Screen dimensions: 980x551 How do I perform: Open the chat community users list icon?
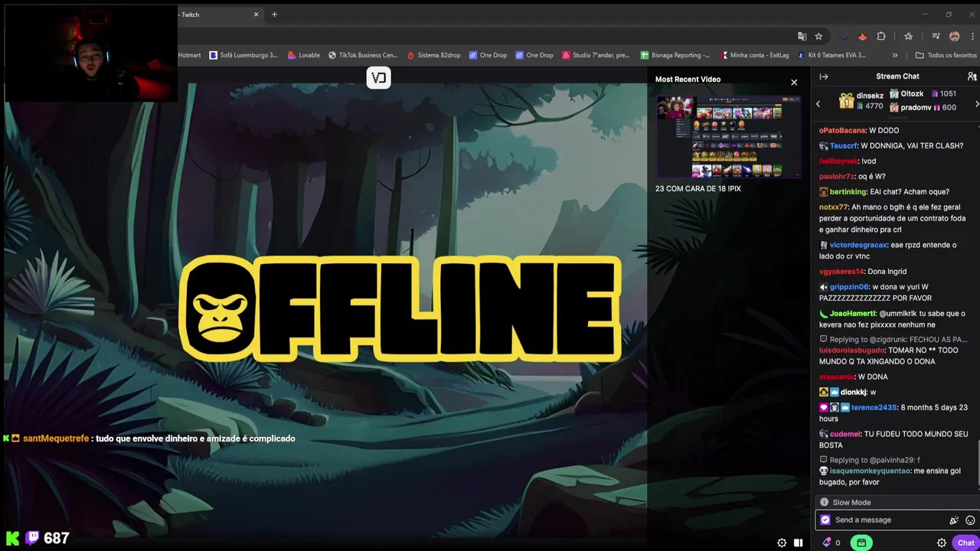pyautogui.click(x=972, y=77)
